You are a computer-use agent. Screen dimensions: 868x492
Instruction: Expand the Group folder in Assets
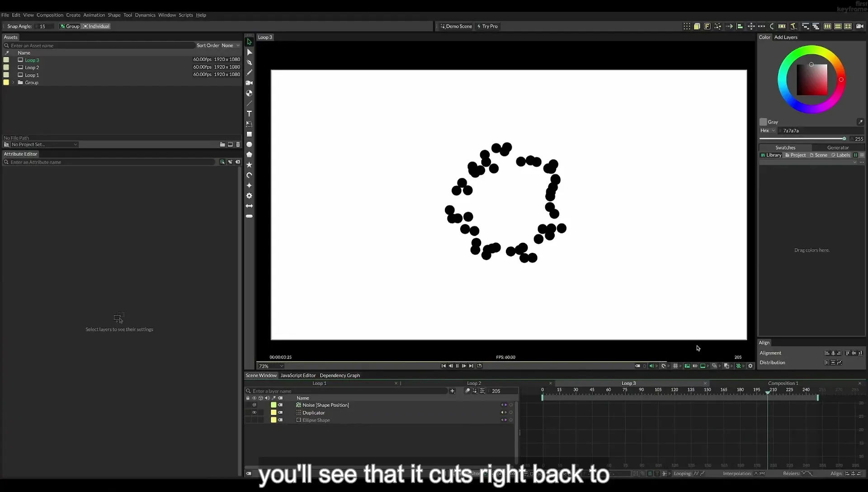(x=14, y=83)
